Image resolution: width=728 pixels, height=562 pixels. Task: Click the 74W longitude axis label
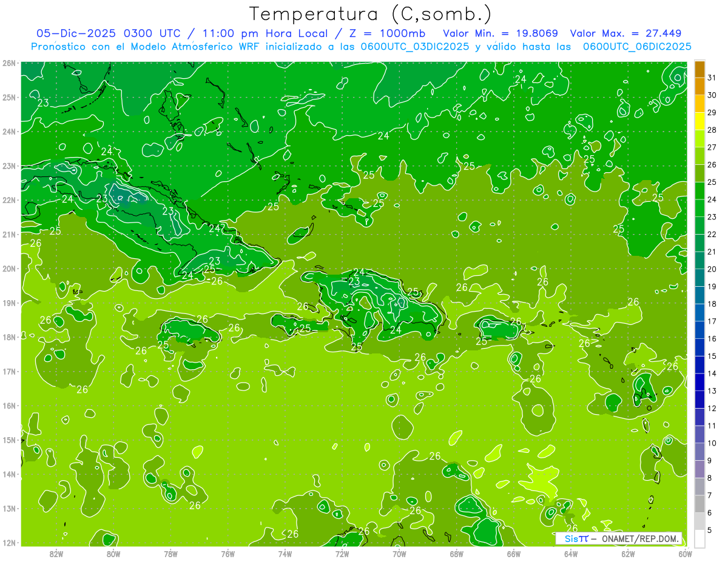[285, 554]
